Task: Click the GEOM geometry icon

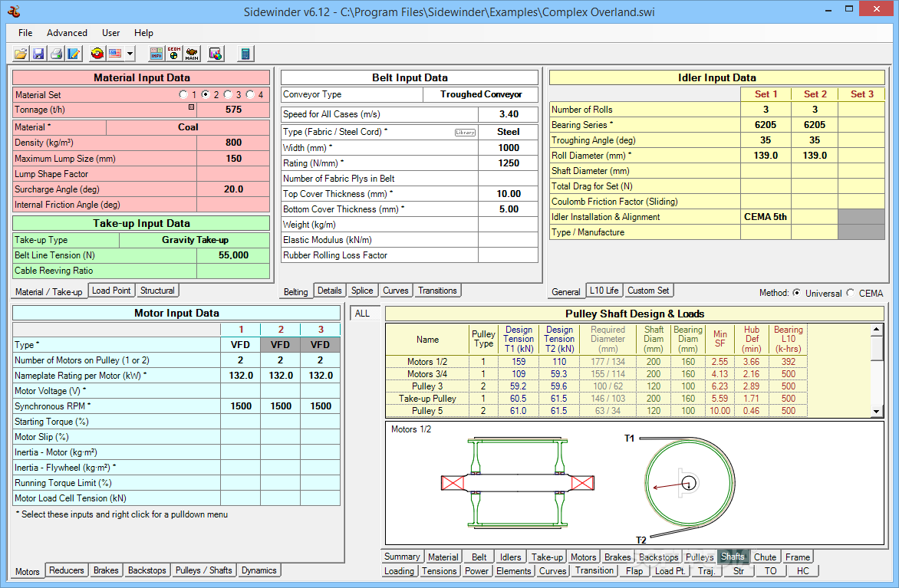Action: 174,54
